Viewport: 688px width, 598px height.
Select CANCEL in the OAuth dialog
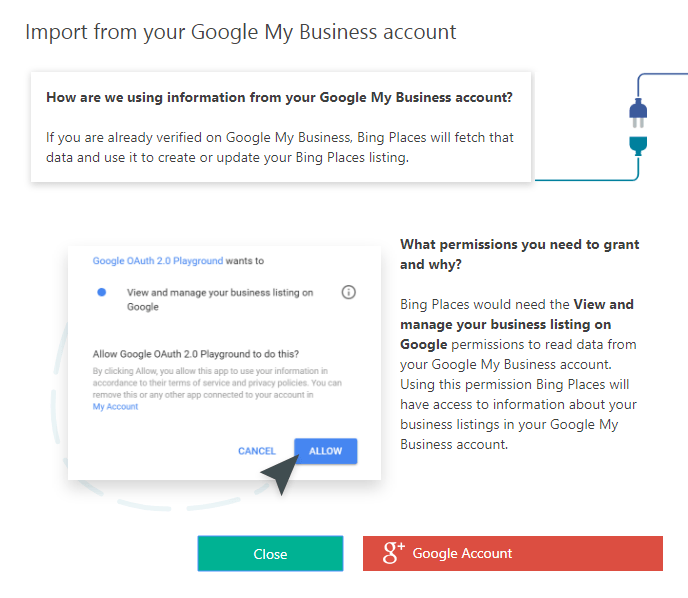257,451
